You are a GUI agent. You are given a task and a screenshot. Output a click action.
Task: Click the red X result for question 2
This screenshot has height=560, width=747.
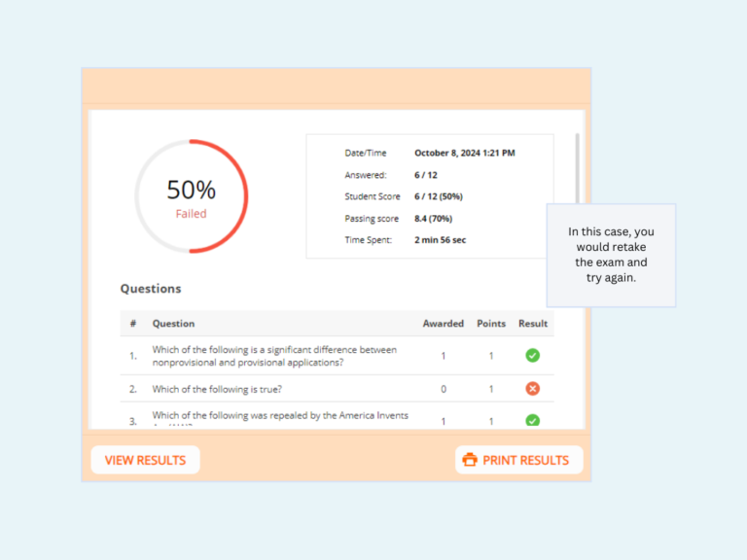[532, 389]
